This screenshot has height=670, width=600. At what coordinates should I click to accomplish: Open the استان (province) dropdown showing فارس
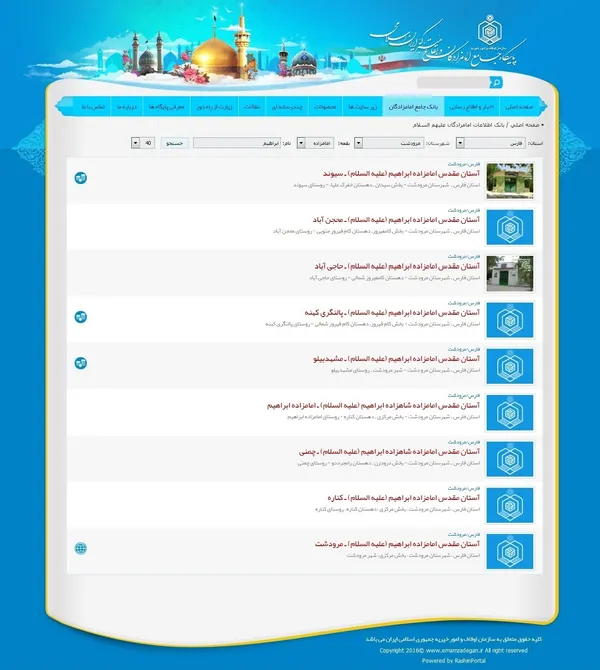point(491,143)
